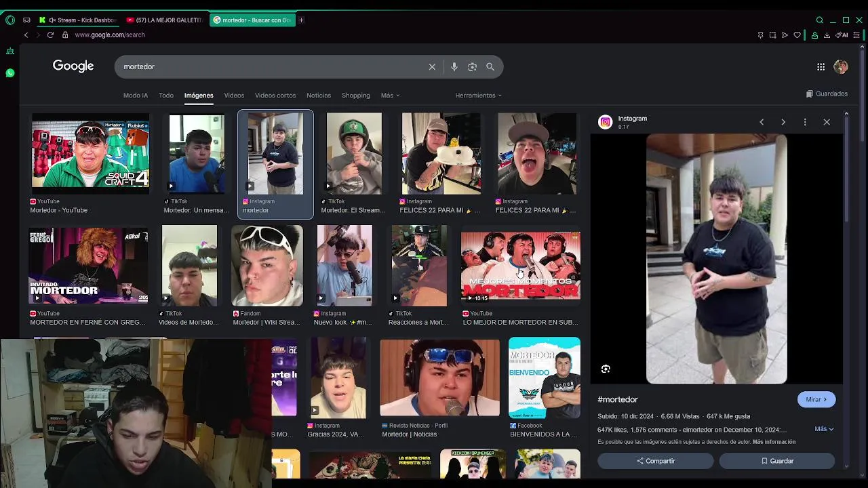The height and width of the screenshot is (488, 868).
Task: Open the large preview image of mortedor
Action: 717,259
